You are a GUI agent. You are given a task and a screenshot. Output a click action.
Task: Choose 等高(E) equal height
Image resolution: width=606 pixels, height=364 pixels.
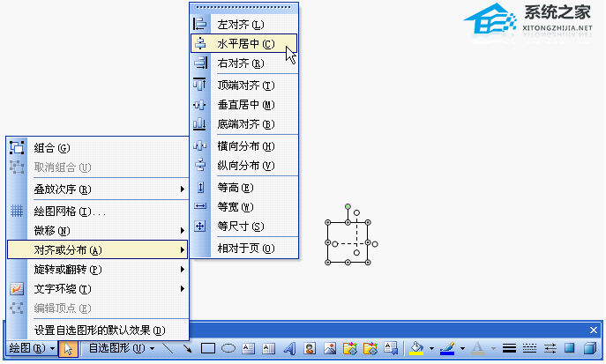pyautogui.click(x=243, y=188)
